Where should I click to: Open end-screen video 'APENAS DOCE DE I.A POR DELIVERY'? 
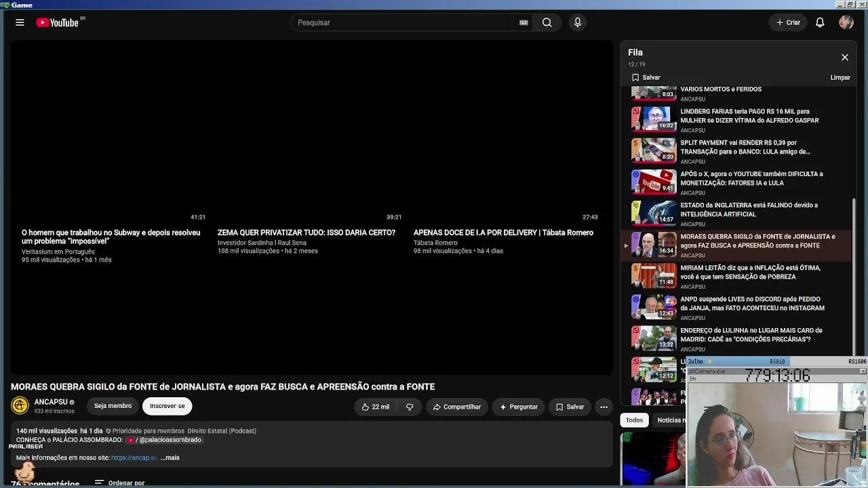click(503, 232)
